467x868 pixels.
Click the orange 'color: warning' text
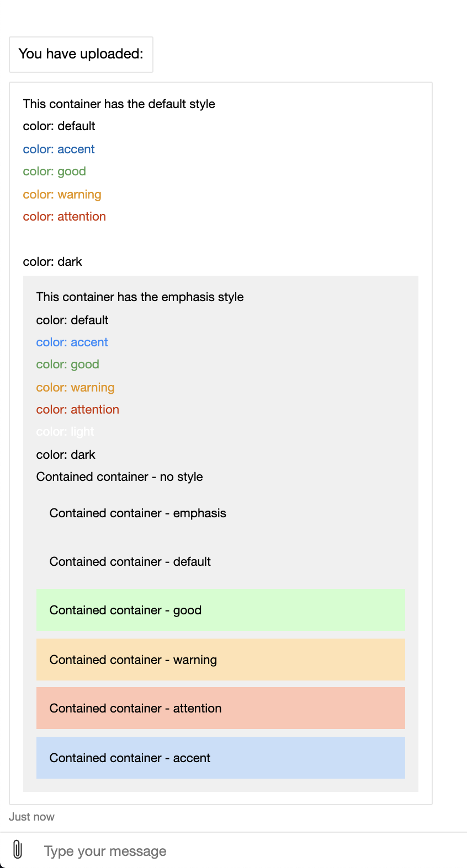point(62,194)
